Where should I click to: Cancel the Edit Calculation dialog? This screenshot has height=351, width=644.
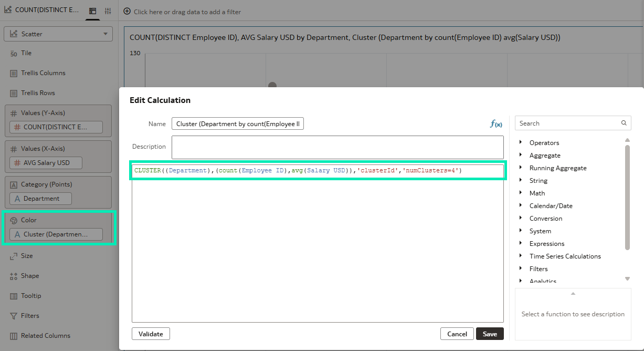(457, 333)
